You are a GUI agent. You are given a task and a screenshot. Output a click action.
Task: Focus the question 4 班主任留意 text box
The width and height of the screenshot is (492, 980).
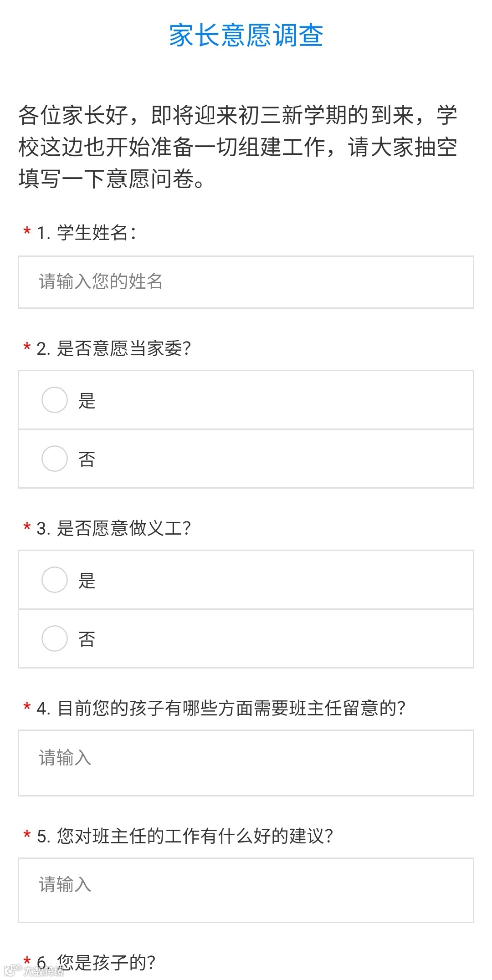point(246,763)
